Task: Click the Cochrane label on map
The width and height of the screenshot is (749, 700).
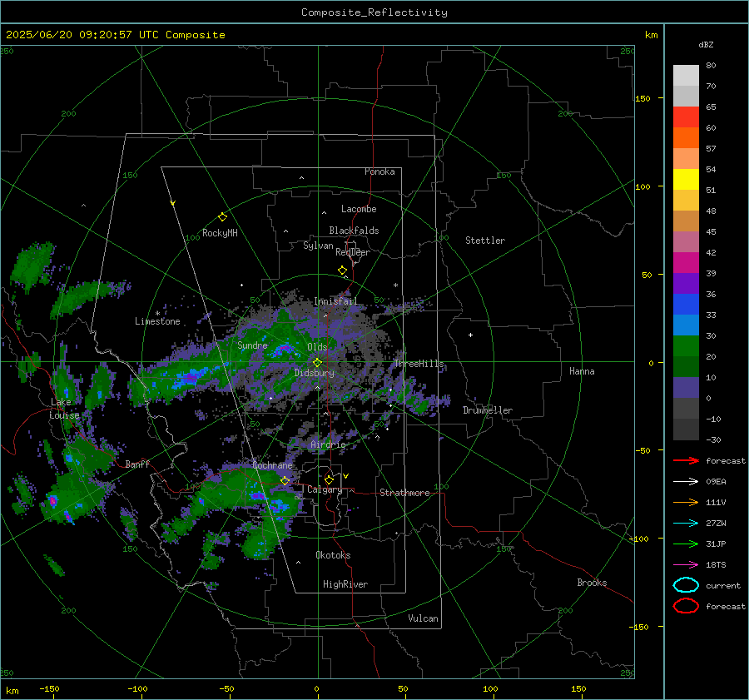Action: click(272, 465)
